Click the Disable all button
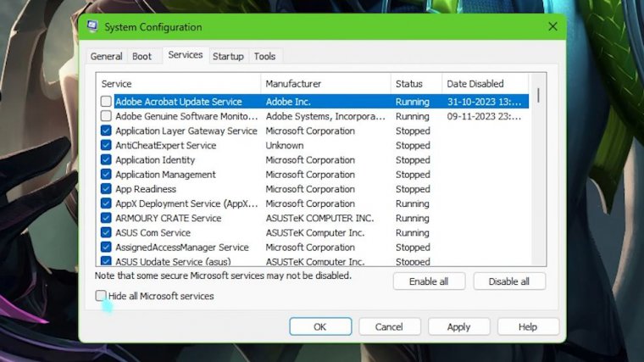 pos(508,281)
